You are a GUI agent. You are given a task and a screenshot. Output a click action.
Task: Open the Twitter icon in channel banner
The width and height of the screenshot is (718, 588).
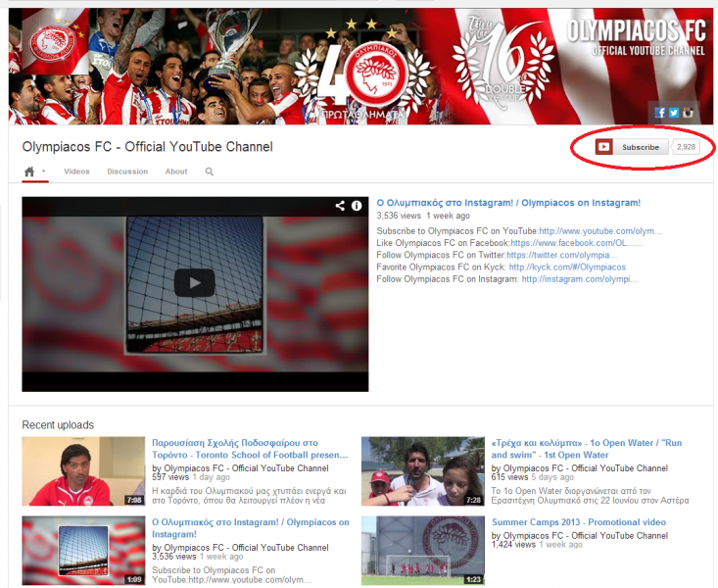pyautogui.click(x=674, y=113)
